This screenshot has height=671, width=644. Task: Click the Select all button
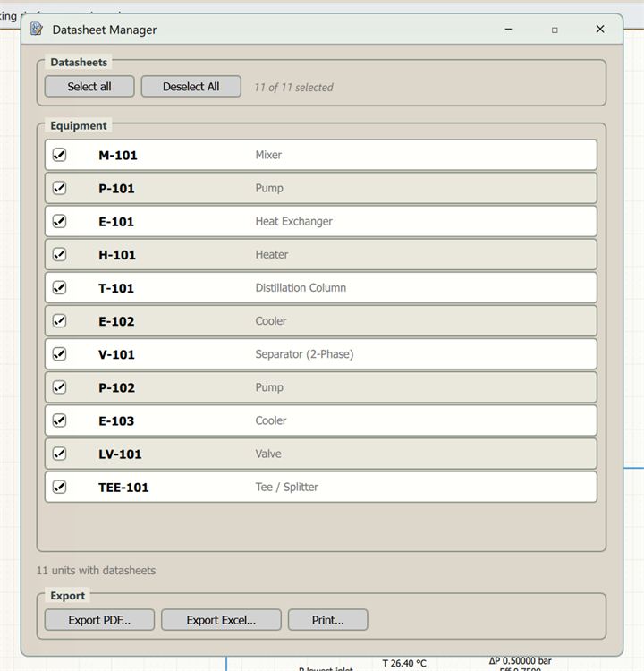[89, 87]
